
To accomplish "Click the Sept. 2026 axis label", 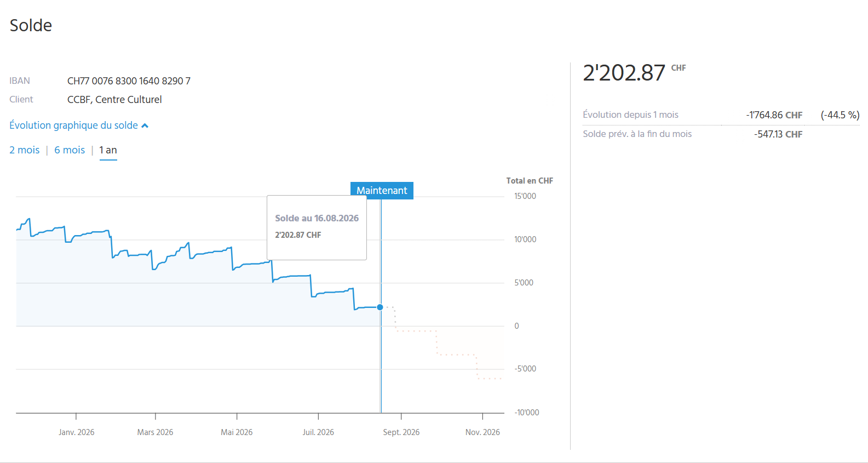I will pos(401,432).
